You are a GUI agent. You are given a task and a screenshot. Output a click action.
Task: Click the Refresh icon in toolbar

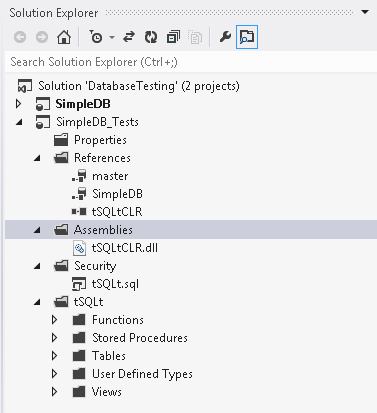[x=151, y=37]
